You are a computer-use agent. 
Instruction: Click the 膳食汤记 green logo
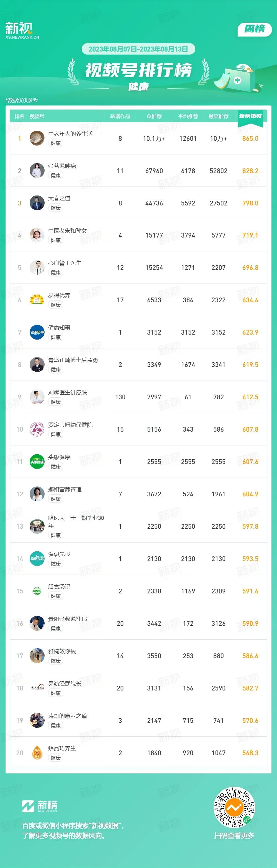37,591
